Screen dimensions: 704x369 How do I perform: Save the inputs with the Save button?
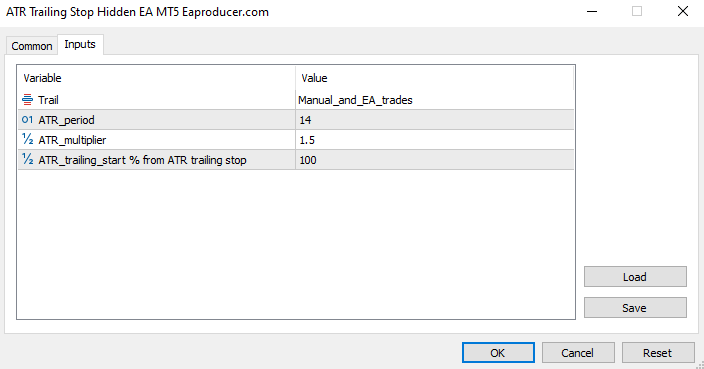635,308
